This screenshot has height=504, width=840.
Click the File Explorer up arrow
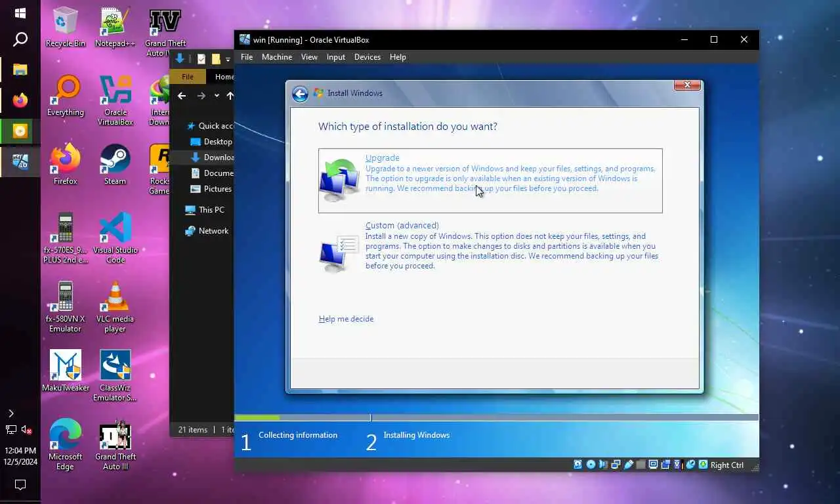point(230,96)
